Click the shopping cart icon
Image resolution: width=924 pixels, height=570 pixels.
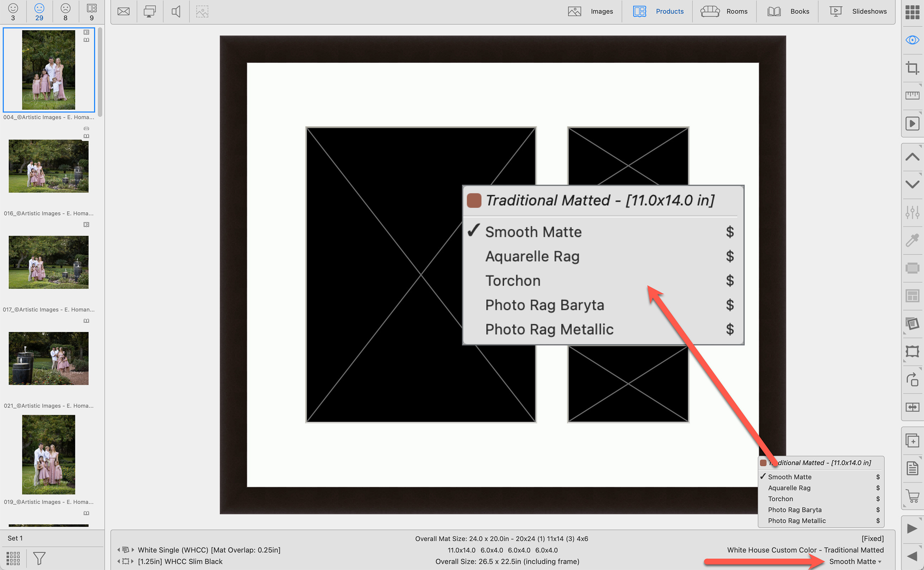point(912,496)
